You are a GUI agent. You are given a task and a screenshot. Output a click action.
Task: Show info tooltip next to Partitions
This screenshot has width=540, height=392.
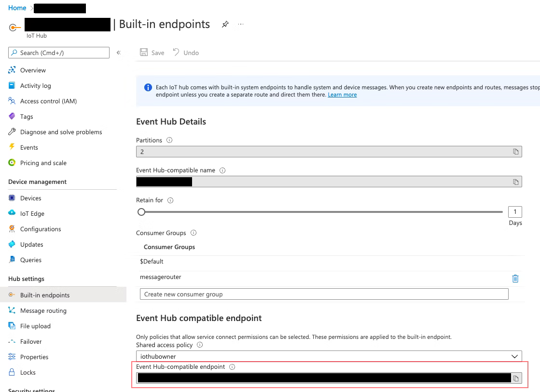169,140
